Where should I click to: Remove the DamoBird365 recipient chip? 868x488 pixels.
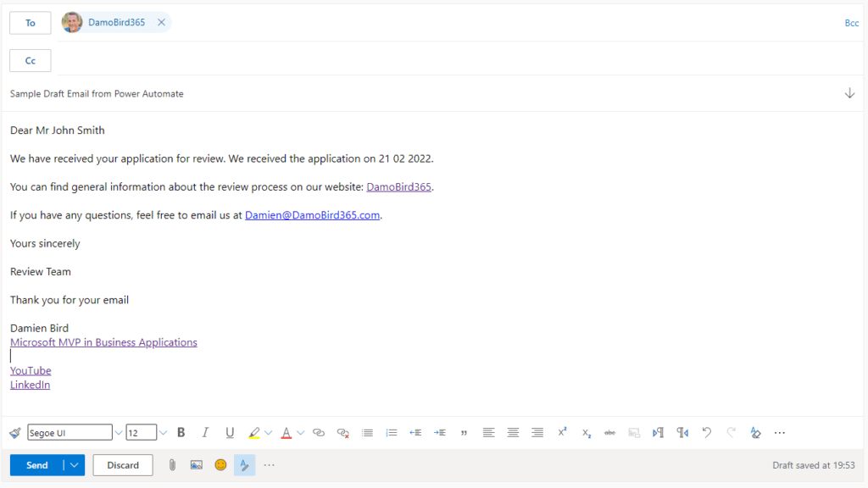click(x=161, y=22)
